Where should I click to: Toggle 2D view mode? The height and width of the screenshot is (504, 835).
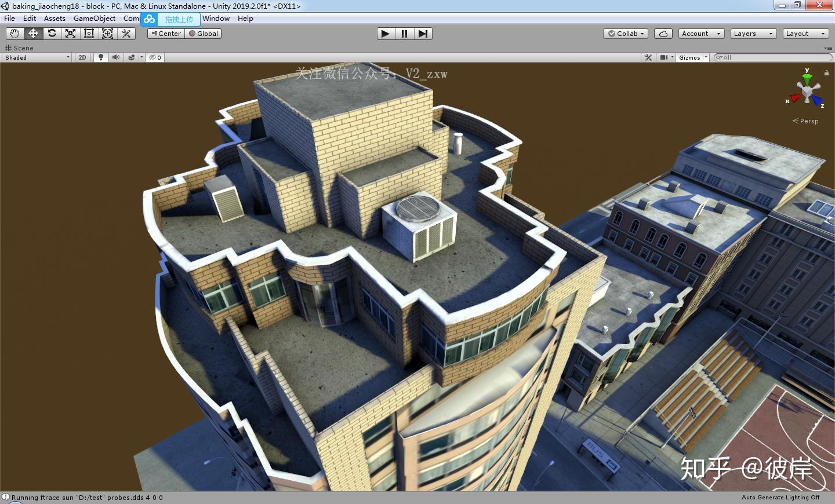tap(82, 57)
